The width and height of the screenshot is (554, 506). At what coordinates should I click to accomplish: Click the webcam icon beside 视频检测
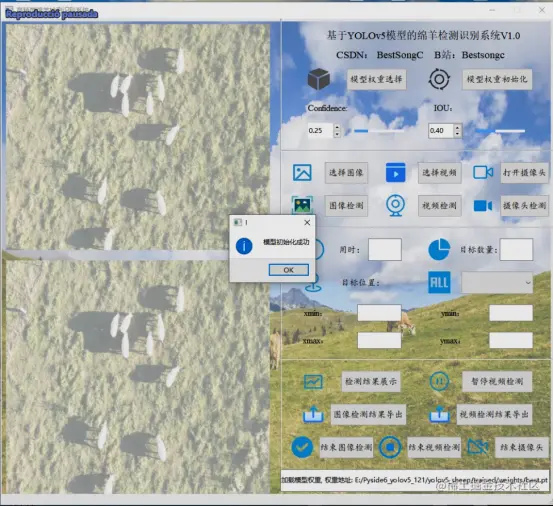pyautogui.click(x=395, y=205)
